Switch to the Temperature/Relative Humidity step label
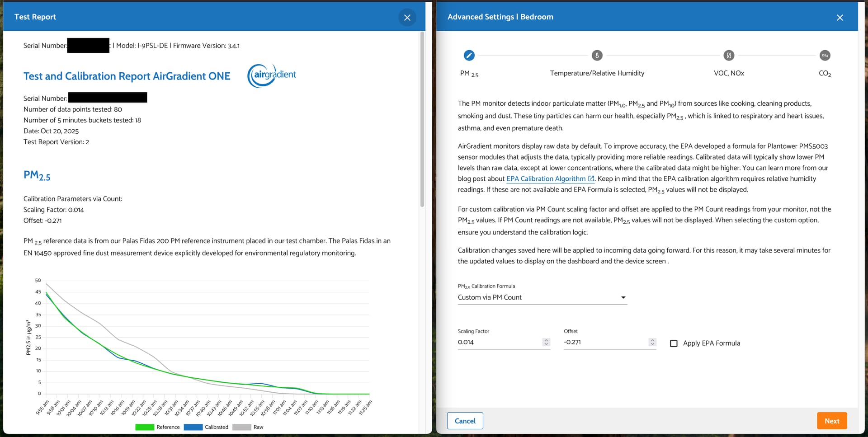Image resolution: width=868 pixels, height=437 pixels. point(597,73)
